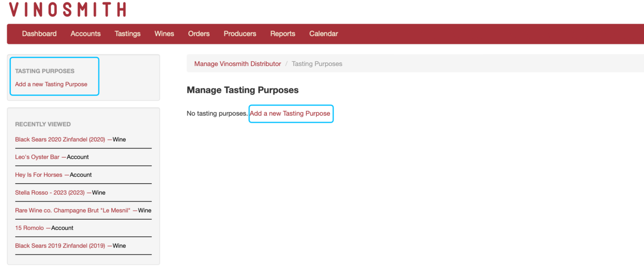
Task: Click the TASTING PURPOSES sidebar header
Action: click(45, 71)
